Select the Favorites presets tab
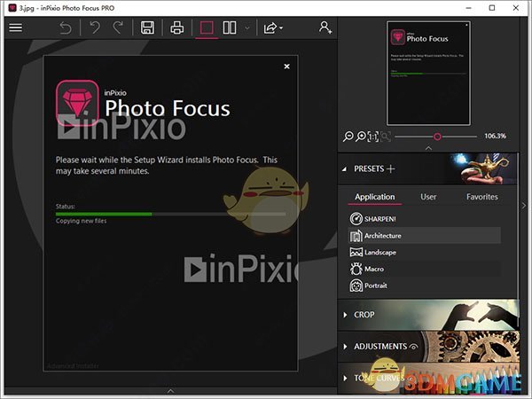This screenshot has height=399, width=532. (x=481, y=197)
